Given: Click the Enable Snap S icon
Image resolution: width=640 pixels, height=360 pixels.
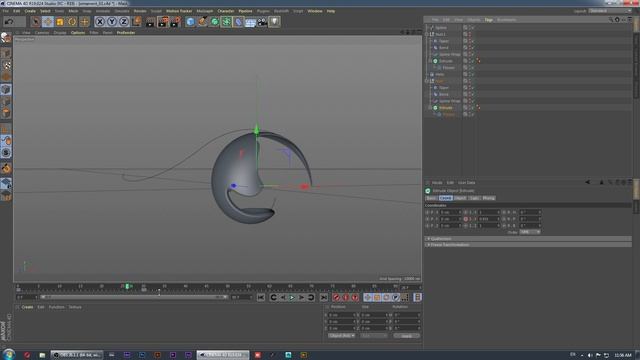Looking at the screenshot, I should point(6,153).
